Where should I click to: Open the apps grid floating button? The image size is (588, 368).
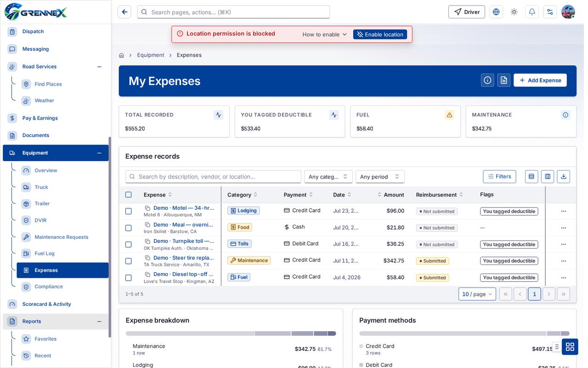coord(570,346)
